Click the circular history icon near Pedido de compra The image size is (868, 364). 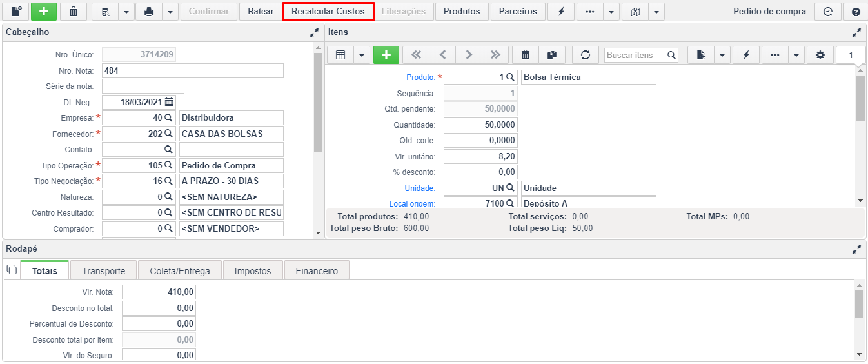pyautogui.click(x=828, y=12)
